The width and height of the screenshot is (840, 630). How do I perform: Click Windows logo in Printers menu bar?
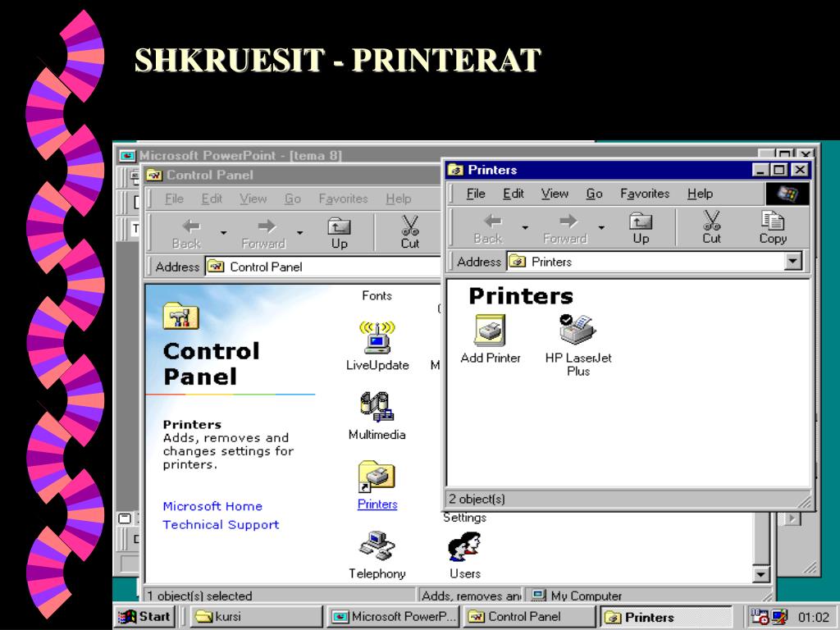[x=787, y=194]
